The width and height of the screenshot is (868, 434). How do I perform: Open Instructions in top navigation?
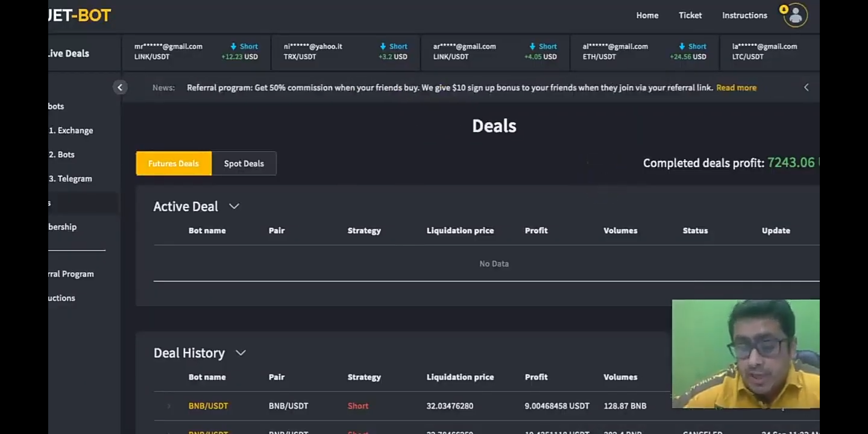(x=744, y=15)
